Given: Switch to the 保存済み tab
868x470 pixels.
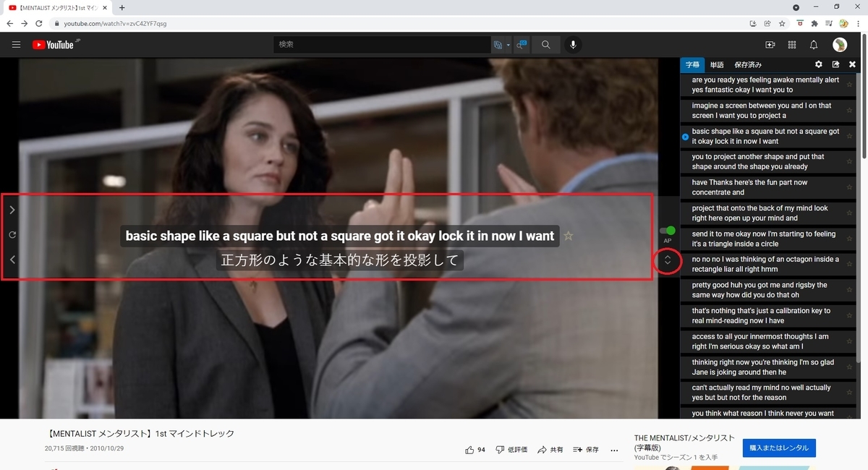Looking at the screenshot, I should coord(748,65).
